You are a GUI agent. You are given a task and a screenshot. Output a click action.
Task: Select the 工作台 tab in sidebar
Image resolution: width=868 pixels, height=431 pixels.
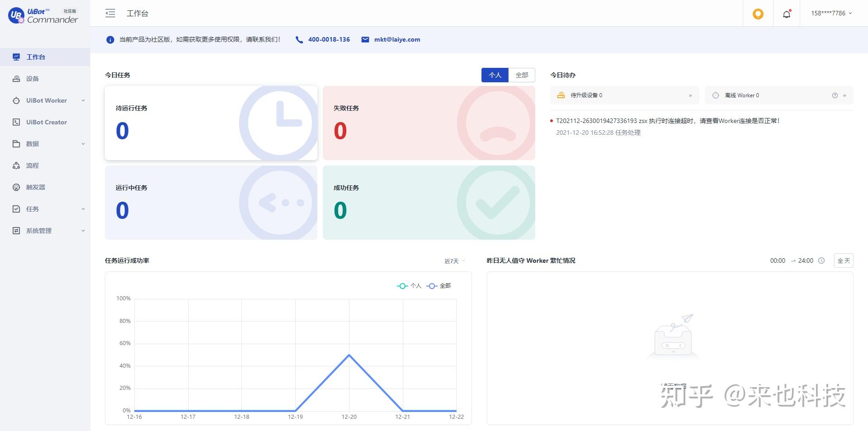click(x=34, y=57)
